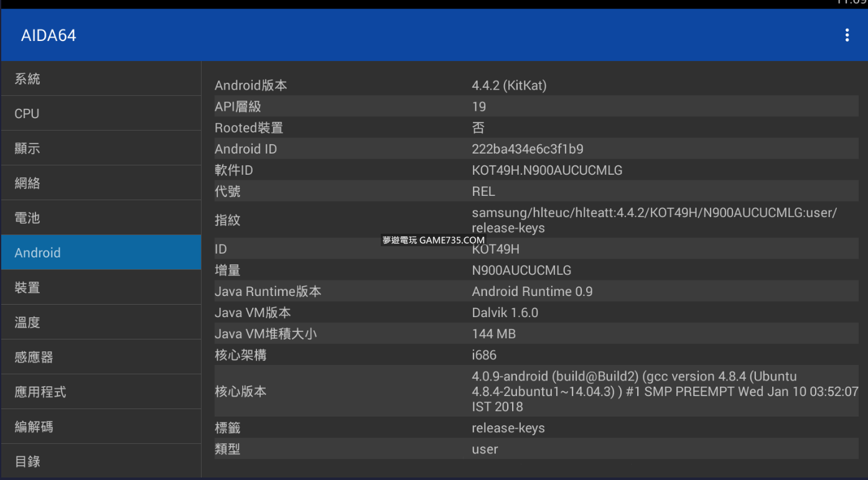
Task: Show the 電池 information page
Action: pyautogui.click(x=101, y=218)
